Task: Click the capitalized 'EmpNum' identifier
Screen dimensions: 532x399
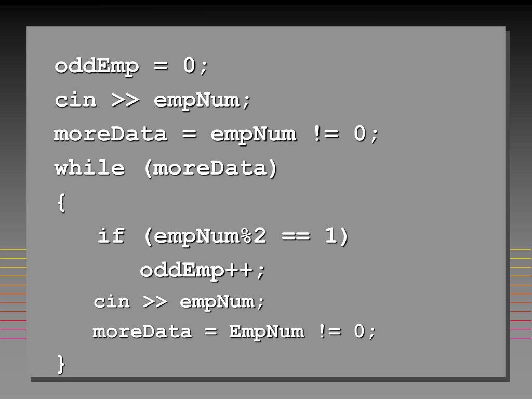Action: pyautogui.click(x=267, y=332)
